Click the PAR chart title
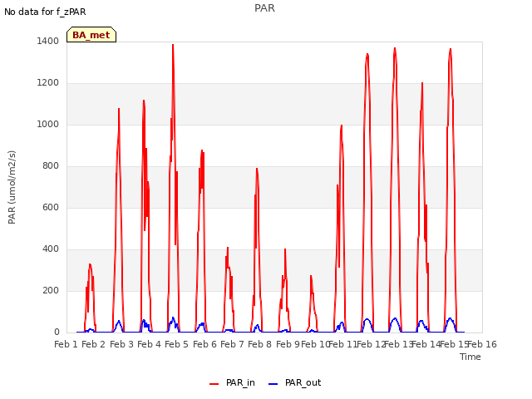 [264, 7]
